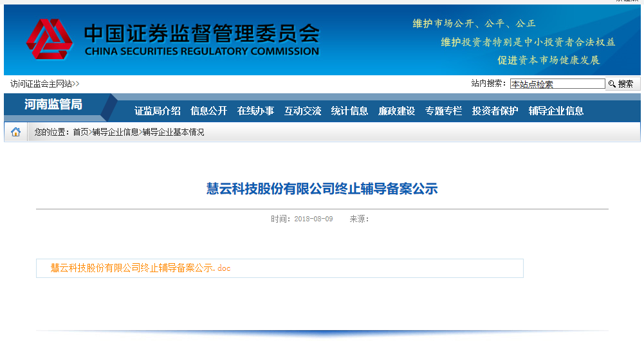Go to 投资者保护 section

point(495,111)
